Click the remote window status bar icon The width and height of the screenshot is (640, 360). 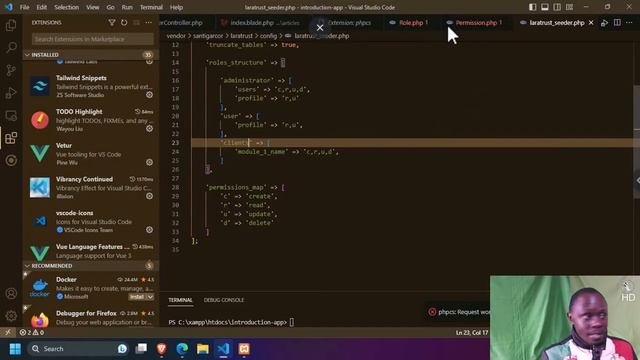[8, 332]
